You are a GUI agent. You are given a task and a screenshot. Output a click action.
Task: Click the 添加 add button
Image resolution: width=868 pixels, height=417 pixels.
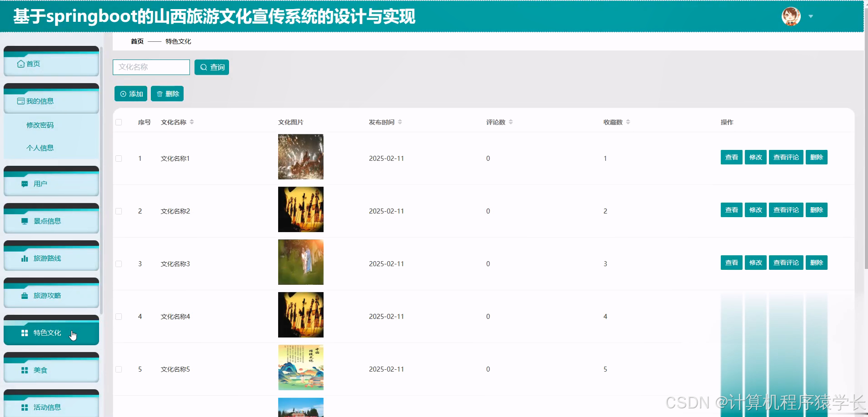coord(131,94)
